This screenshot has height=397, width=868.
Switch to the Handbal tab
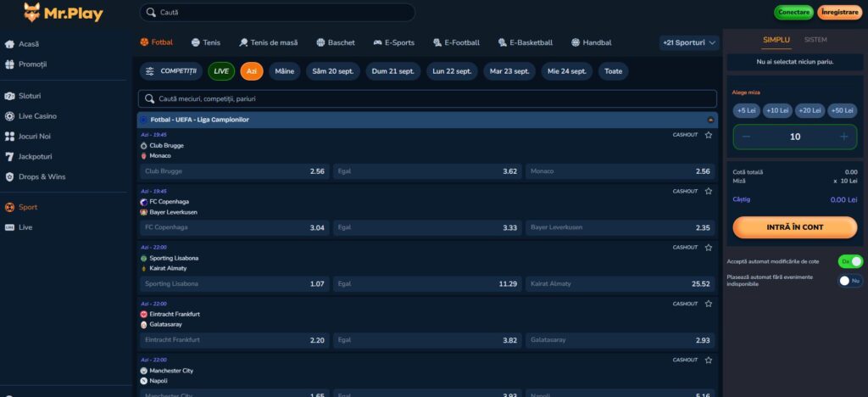pyautogui.click(x=591, y=42)
